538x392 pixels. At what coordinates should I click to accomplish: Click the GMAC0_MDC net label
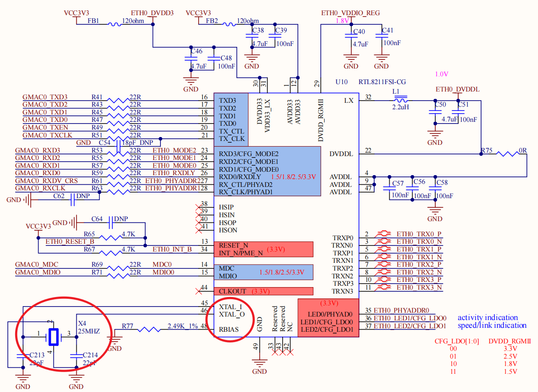[37, 265]
